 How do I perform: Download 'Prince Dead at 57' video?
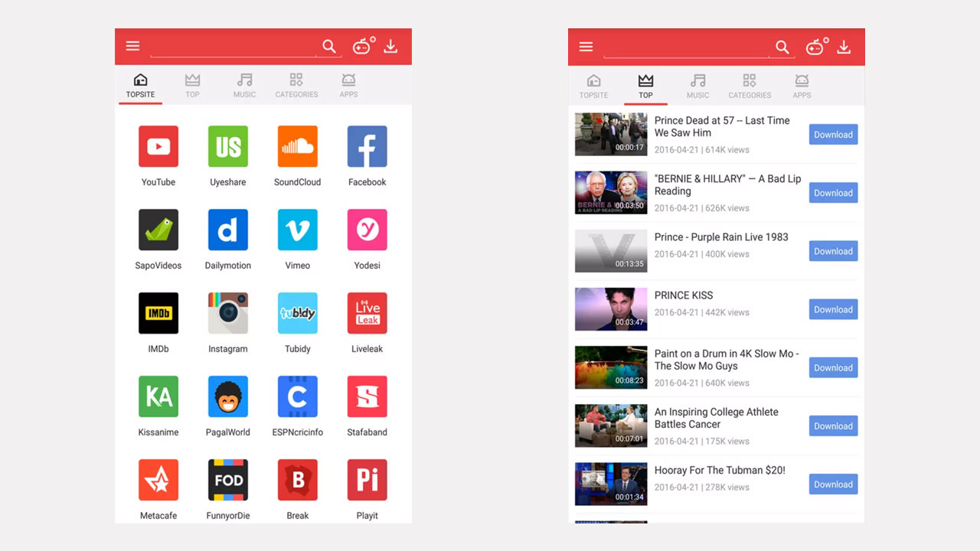click(x=833, y=135)
